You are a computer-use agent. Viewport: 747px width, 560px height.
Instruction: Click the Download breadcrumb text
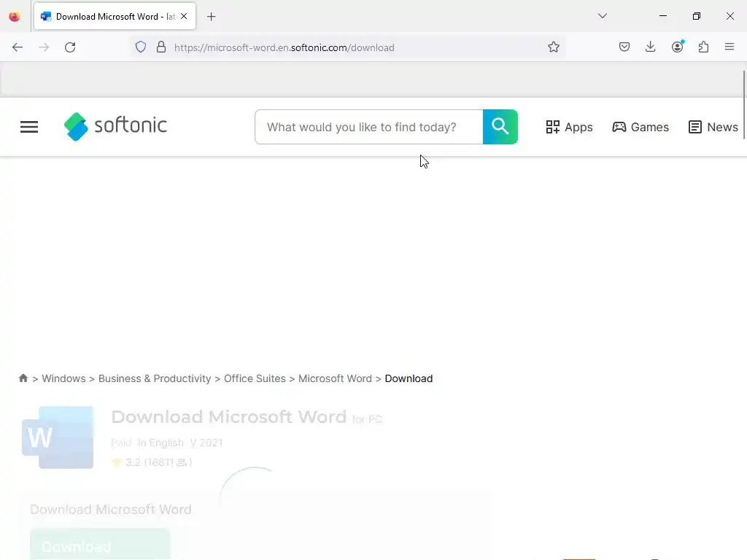click(x=409, y=378)
